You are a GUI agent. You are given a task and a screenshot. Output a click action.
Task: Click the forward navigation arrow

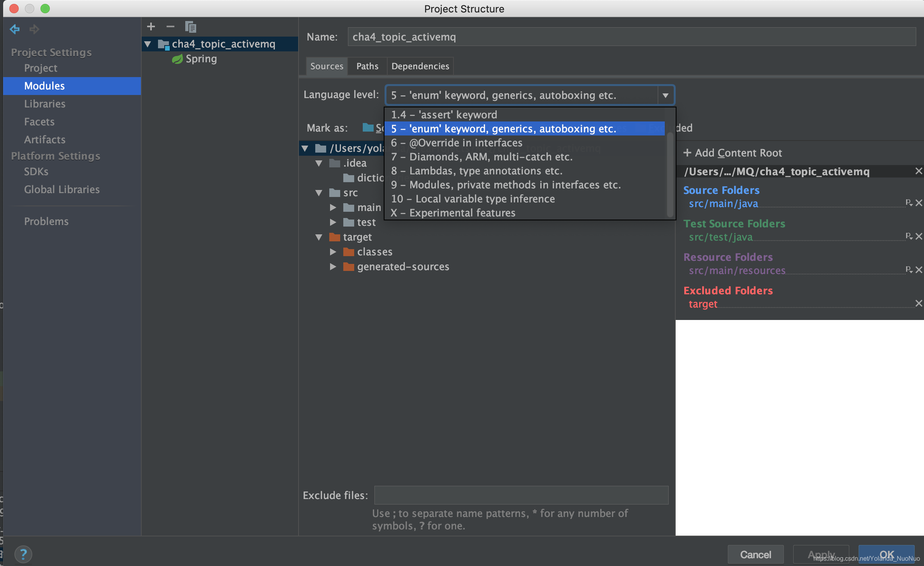pyautogui.click(x=34, y=29)
